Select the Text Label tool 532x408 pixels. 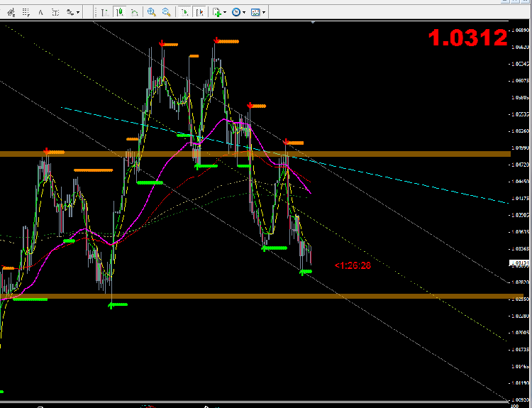[55, 13]
